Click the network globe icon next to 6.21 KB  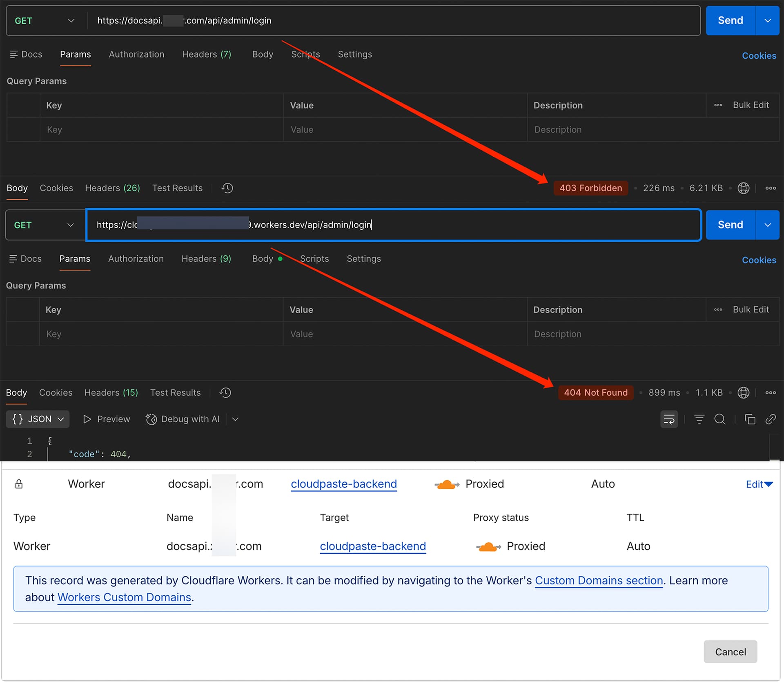743,188
